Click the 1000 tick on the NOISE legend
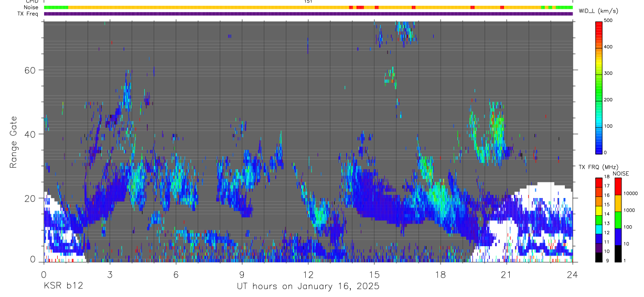The image size is (644, 297). (x=629, y=211)
